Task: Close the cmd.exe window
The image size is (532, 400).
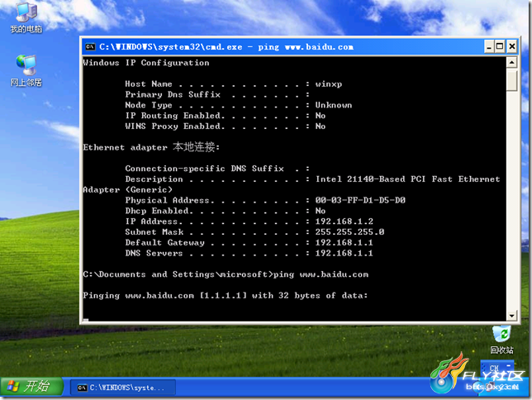Action: (511, 46)
